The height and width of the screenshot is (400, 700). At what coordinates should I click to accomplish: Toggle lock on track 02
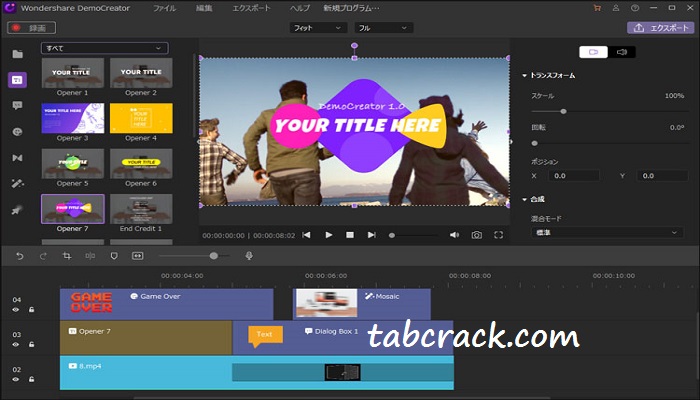32,379
